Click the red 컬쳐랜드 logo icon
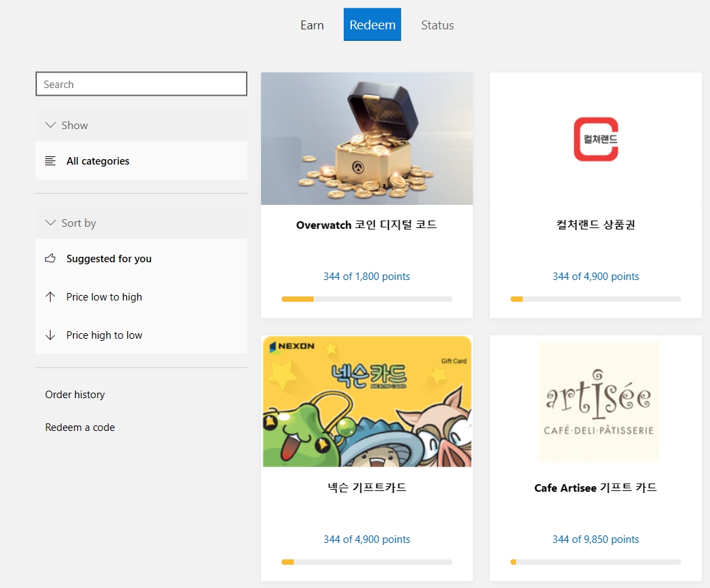 [596, 139]
